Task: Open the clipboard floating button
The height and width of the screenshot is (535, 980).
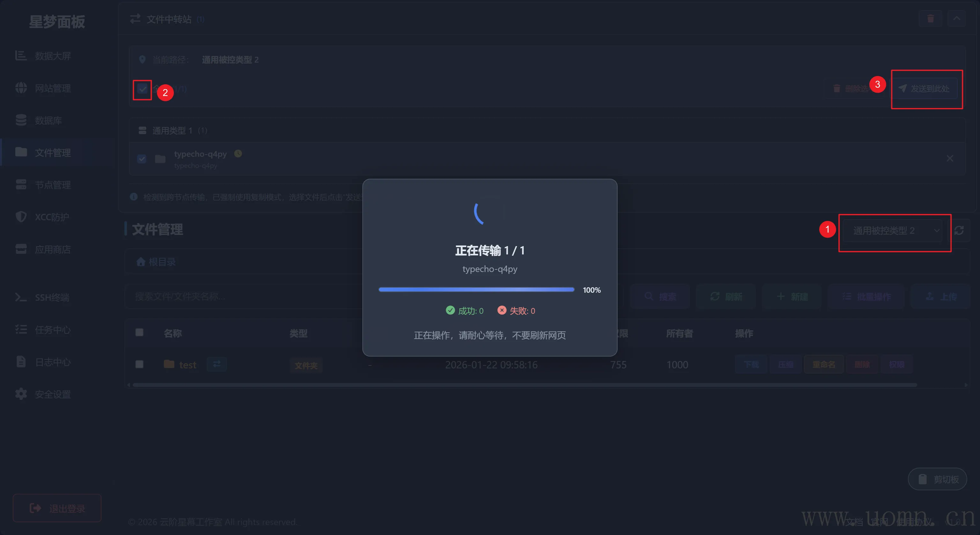Action: pos(937,479)
